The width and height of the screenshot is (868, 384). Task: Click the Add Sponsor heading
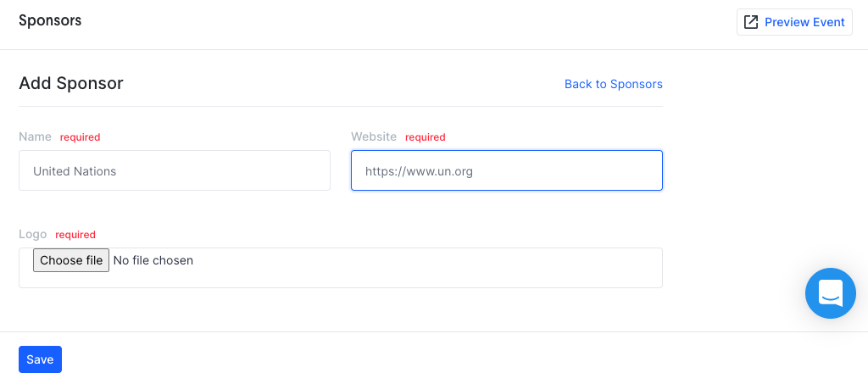tap(71, 84)
